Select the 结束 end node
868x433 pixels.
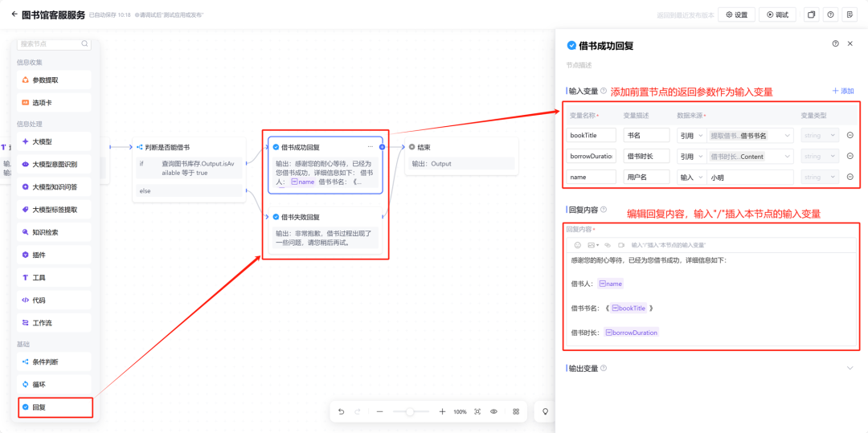click(x=461, y=157)
